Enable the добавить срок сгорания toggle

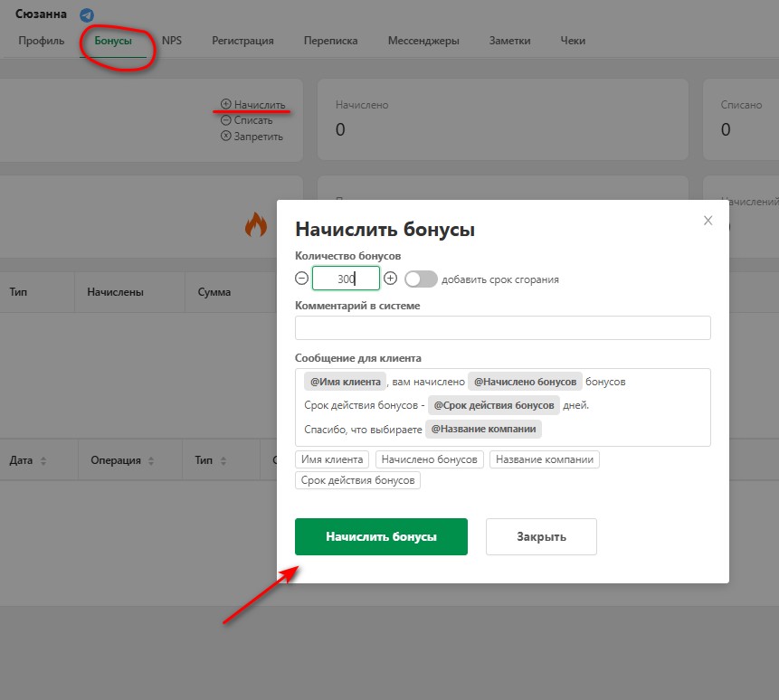point(421,279)
